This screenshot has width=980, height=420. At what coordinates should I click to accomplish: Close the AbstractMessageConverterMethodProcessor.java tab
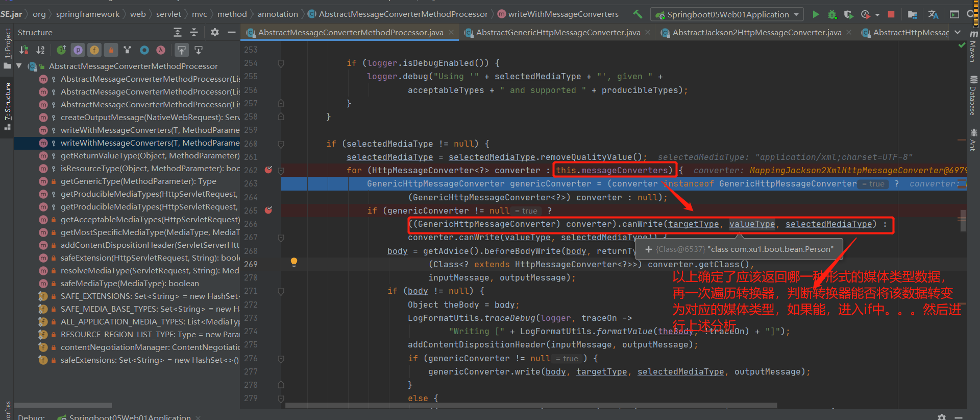coord(451,32)
